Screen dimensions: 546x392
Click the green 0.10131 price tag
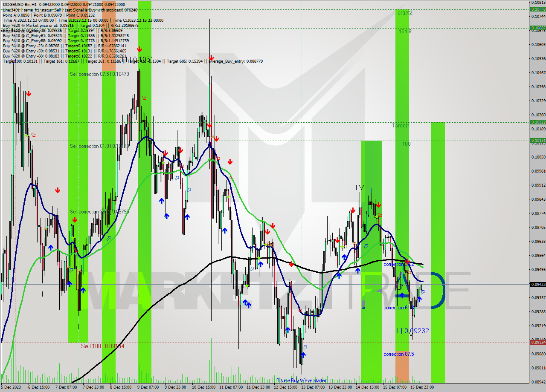pos(537,140)
